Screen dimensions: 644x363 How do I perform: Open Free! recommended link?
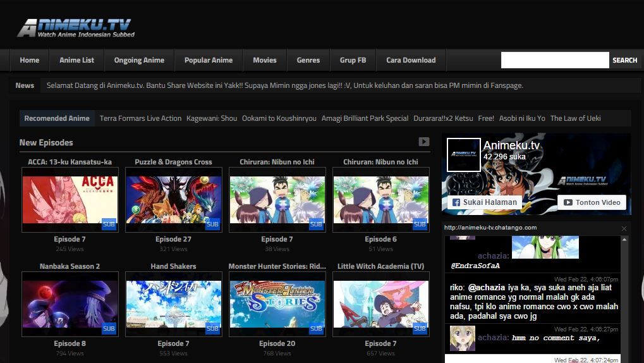[486, 118]
